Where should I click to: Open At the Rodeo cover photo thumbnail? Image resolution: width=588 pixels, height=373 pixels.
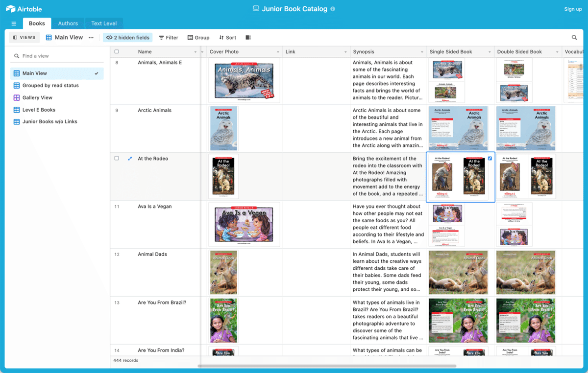tap(223, 176)
